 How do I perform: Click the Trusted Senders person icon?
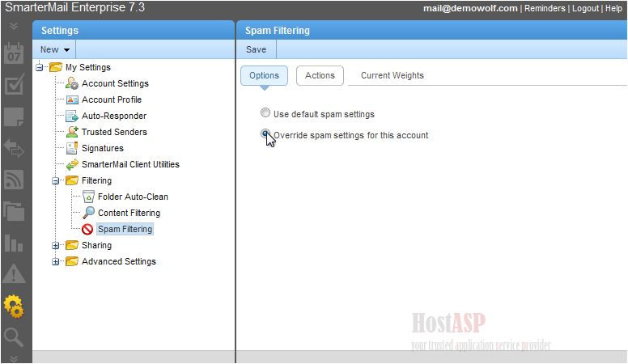[x=72, y=132]
